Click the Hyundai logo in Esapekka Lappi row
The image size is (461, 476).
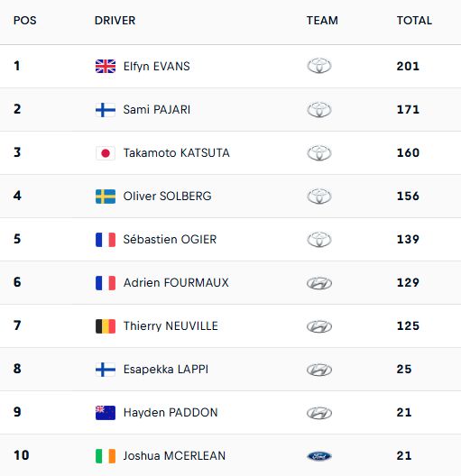319,370
